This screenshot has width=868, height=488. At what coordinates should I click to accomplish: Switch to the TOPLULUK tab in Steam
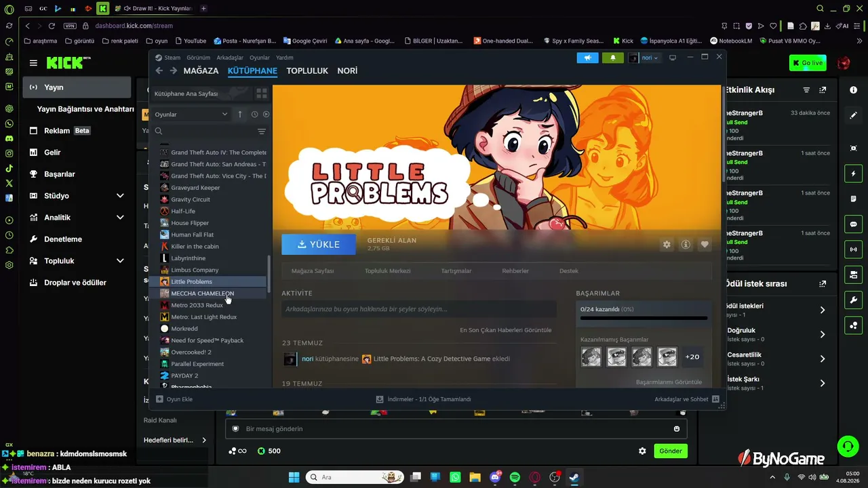pyautogui.click(x=307, y=70)
